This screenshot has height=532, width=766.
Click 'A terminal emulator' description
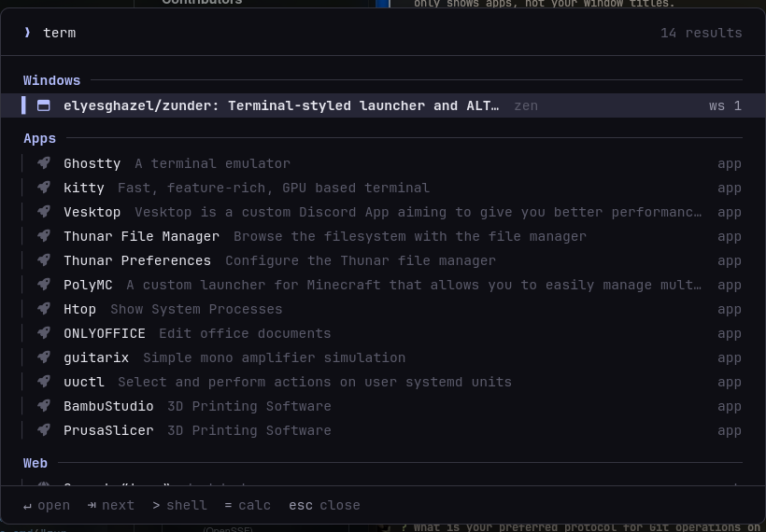[x=212, y=163]
